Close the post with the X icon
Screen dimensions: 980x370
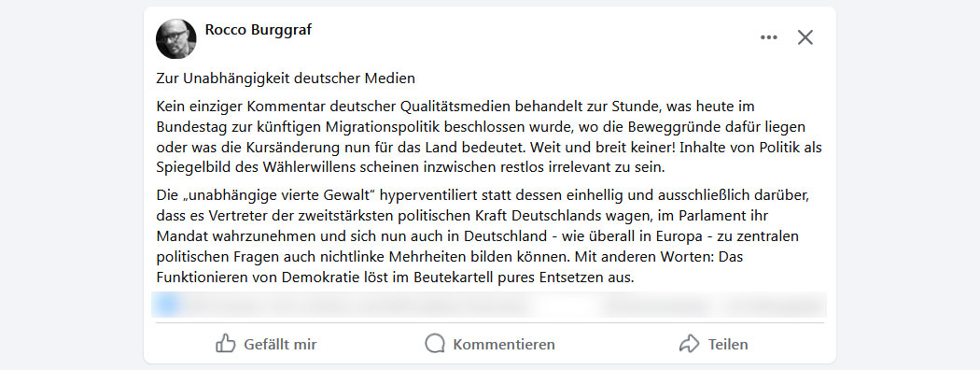(x=805, y=37)
